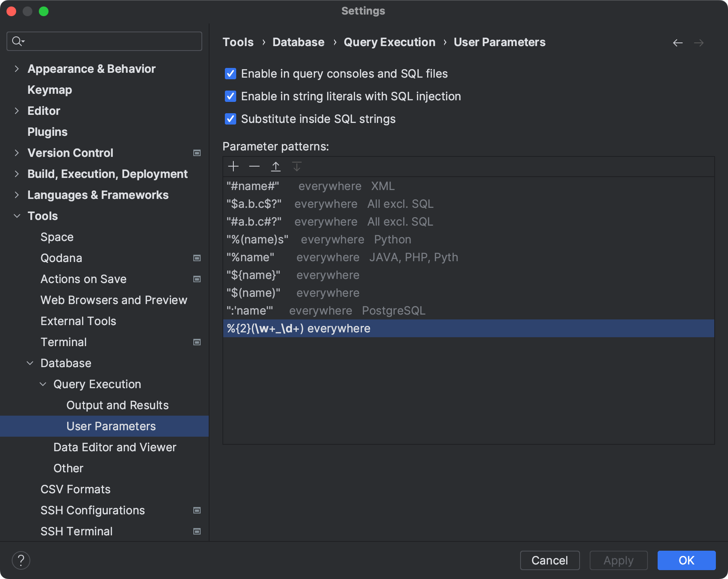Click the in-place settings icon beside Terminal

197,342
